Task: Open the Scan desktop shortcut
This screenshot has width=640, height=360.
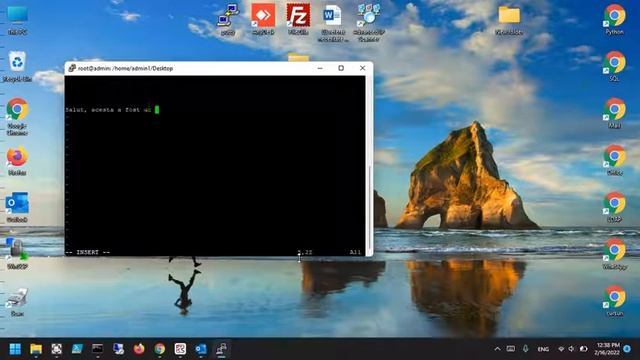Action: coord(17,302)
